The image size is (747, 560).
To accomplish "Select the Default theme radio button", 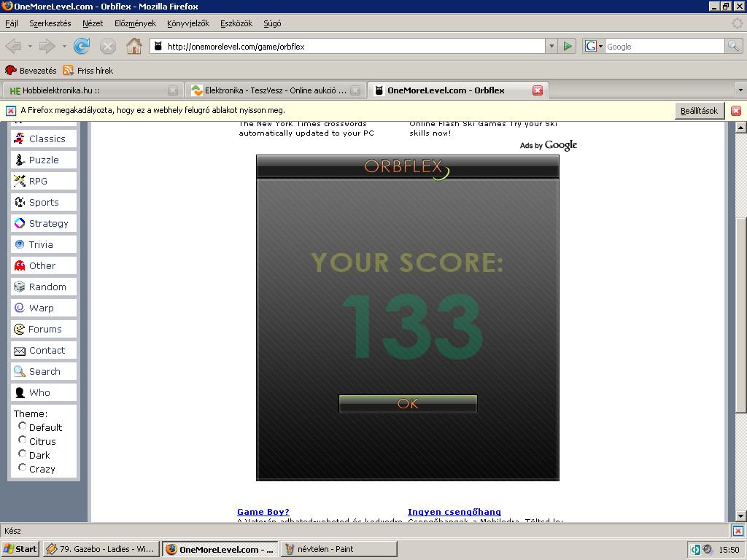I will coord(23,426).
